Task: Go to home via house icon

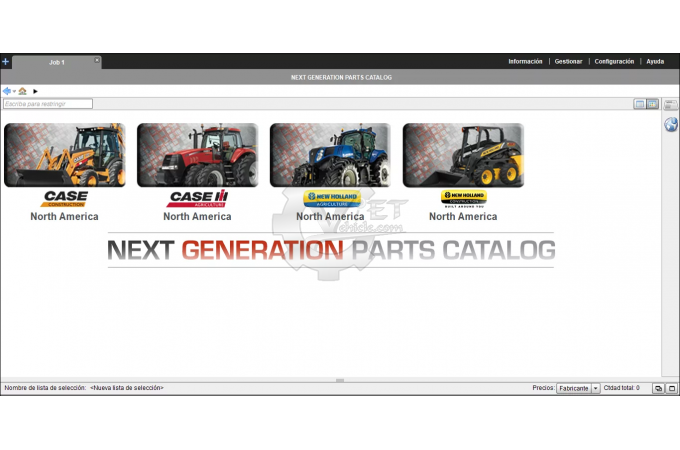Action: (22, 91)
